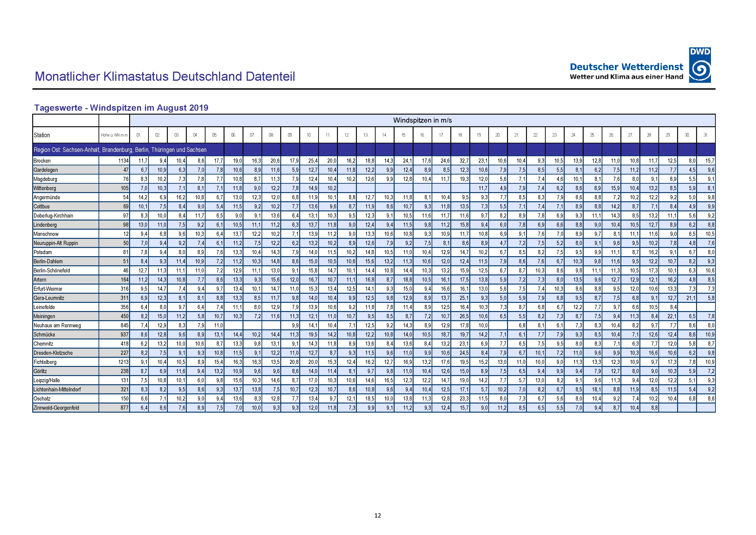Click the 'Angermünde' station name

click(x=47, y=197)
